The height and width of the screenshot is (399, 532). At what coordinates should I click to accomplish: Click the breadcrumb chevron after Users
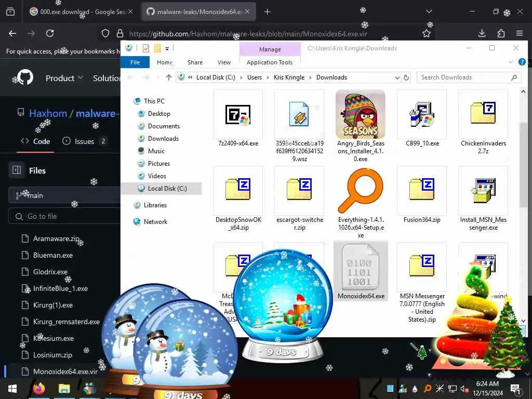[268, 78]
